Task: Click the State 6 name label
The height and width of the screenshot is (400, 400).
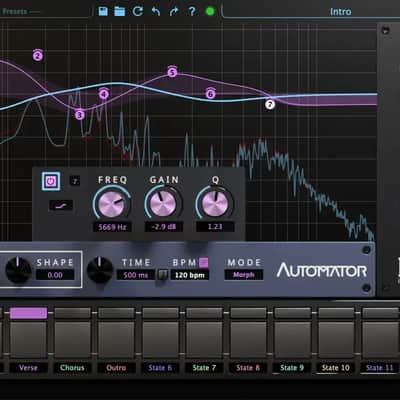Action: pyautogui.click(x=160, y=368)
